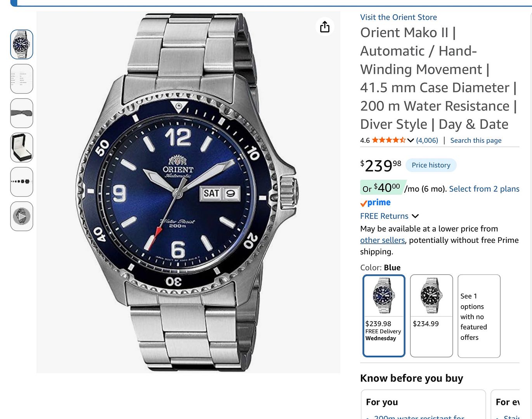Open the Price history button
This screenshot has height=419, width=532.
click(x=431, y=165)
